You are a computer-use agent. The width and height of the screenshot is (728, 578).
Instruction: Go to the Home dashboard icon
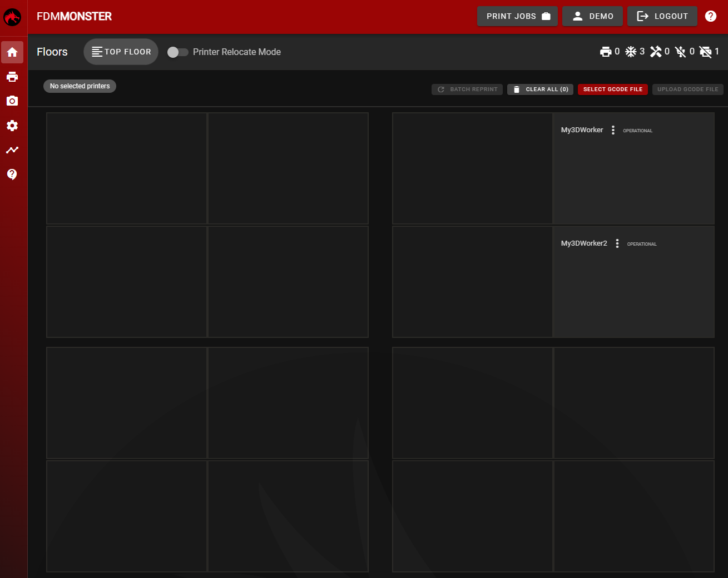pos(12,52)
